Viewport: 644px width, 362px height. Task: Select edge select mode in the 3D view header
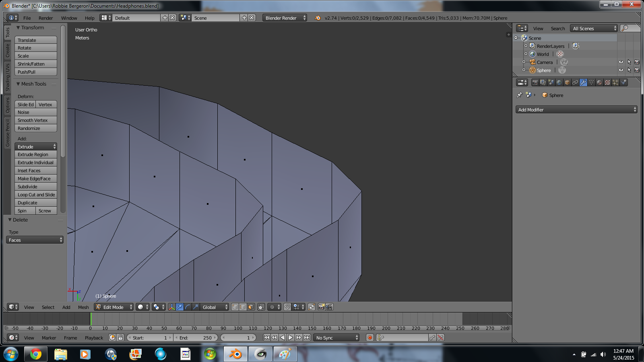pos(243,307)
